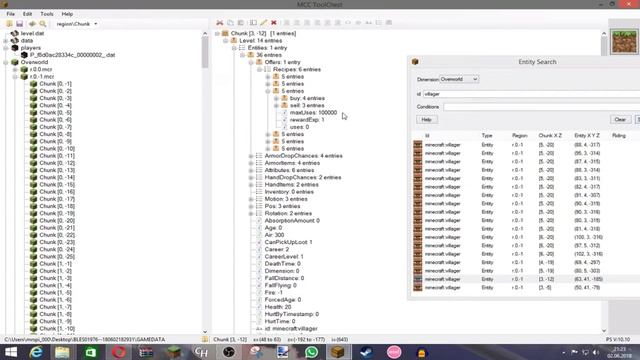Select uses: 0 tag

click(299, 127)
